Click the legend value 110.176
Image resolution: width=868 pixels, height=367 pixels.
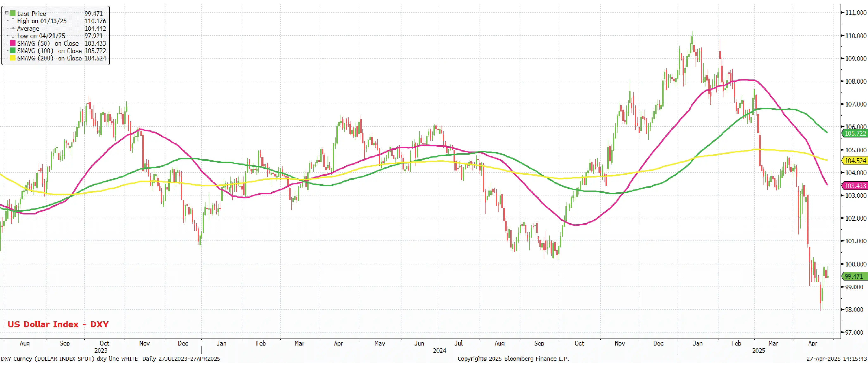pos(95,21)
